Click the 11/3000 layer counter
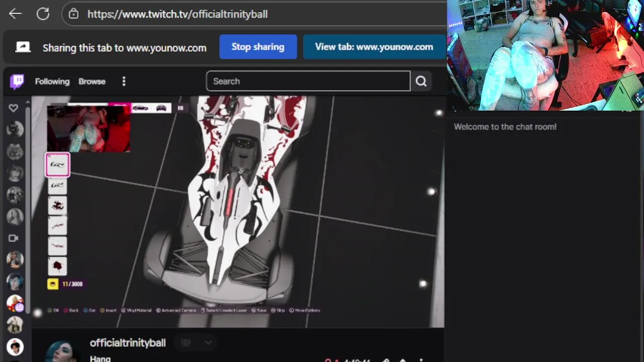Screen dimensions: 644x362 point(72,284)
